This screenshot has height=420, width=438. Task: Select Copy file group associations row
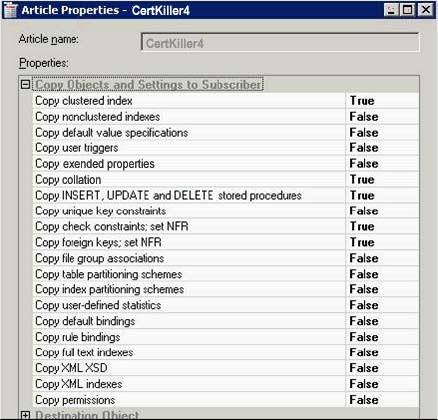click(226, 258)
